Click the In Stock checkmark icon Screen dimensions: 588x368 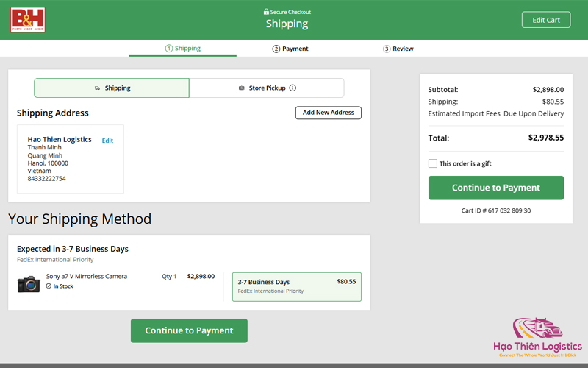49,286
